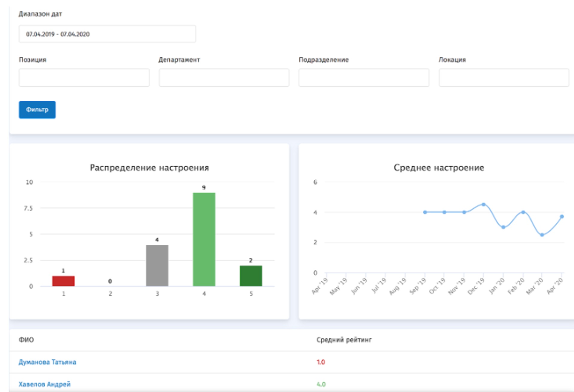Click the bar value label 9
Viewport: 574px width, 392px height.
coord(204,188)
